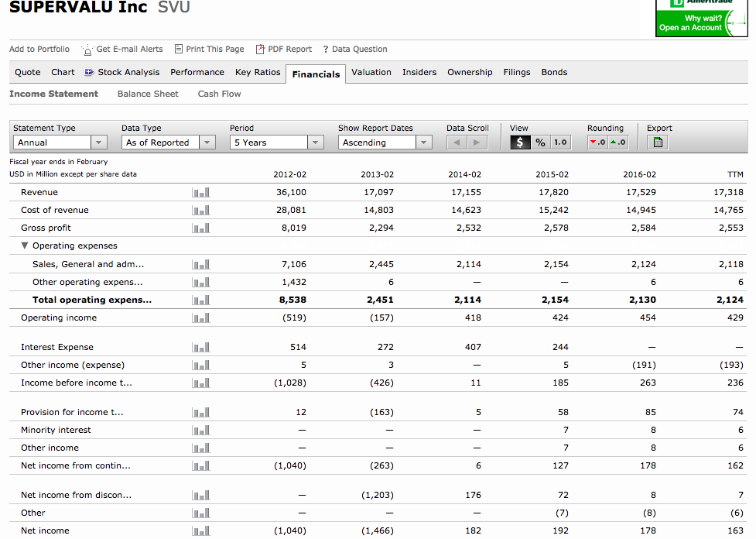Viewport: 756px width, 539px height.
Task: Open the Bonds tab
Action: click(554, 72)
